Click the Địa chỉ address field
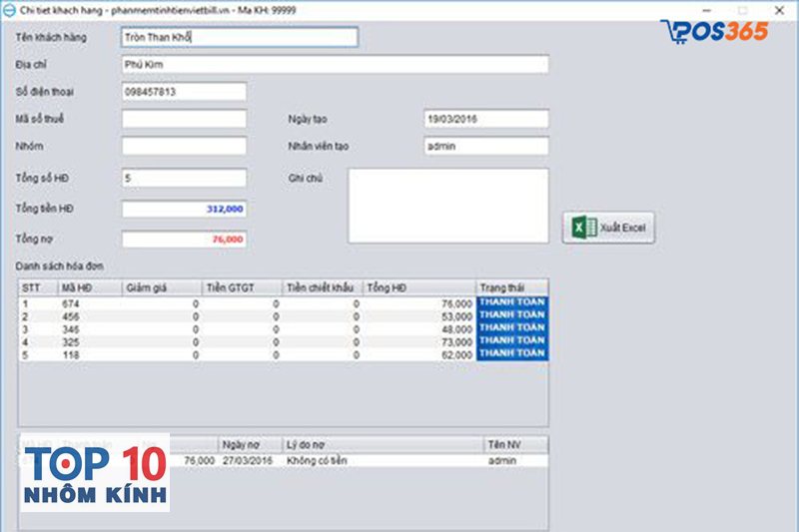Screen dimensions: 799x532 [334, 64]
